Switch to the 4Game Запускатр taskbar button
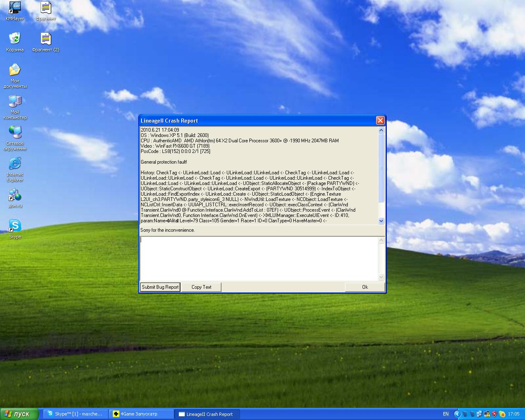 click(x=141, y=414)
